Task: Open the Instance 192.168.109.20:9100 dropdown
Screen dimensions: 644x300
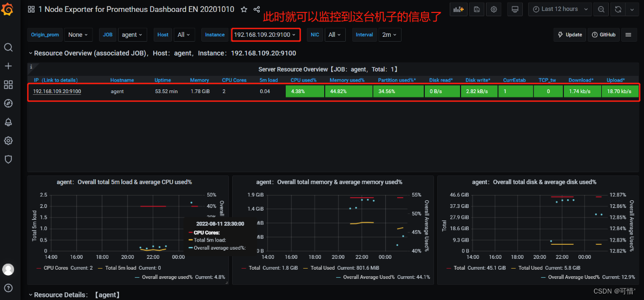Action: 265,35
